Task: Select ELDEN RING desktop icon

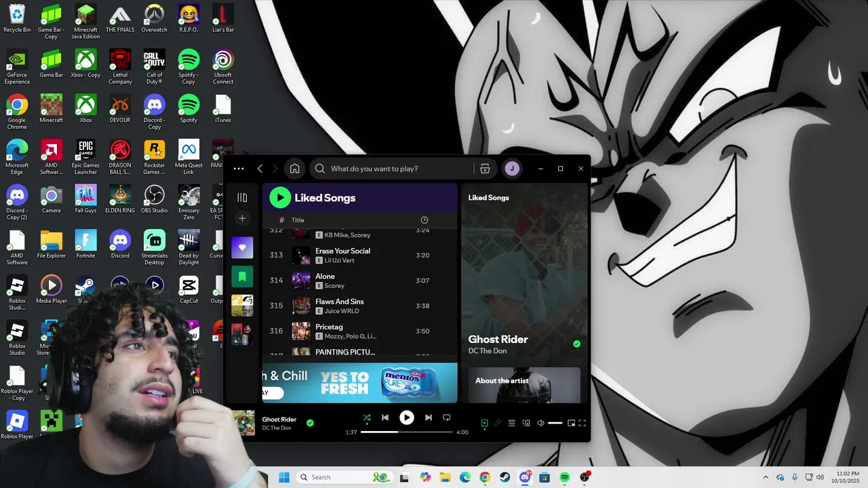Action: 120,199
